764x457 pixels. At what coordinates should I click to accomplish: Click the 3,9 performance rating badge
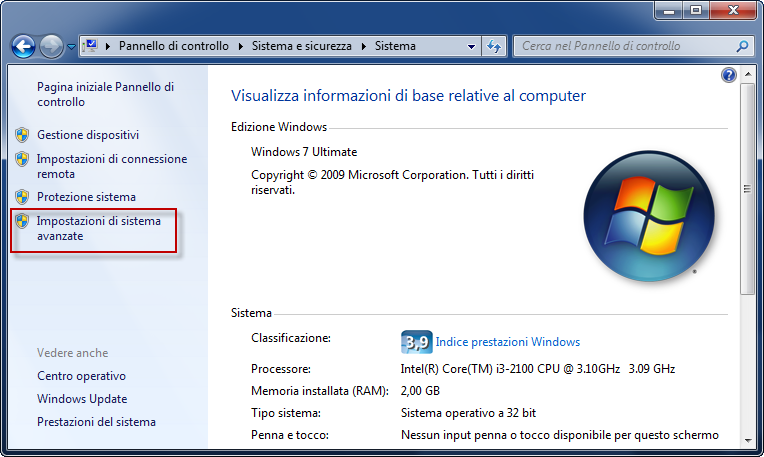(x=417, y=342)
